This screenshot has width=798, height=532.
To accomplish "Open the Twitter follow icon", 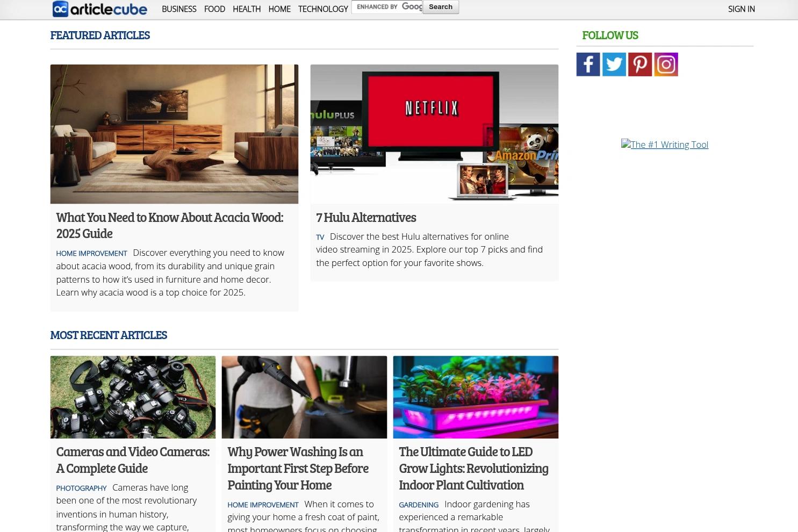I will [614, 64].
